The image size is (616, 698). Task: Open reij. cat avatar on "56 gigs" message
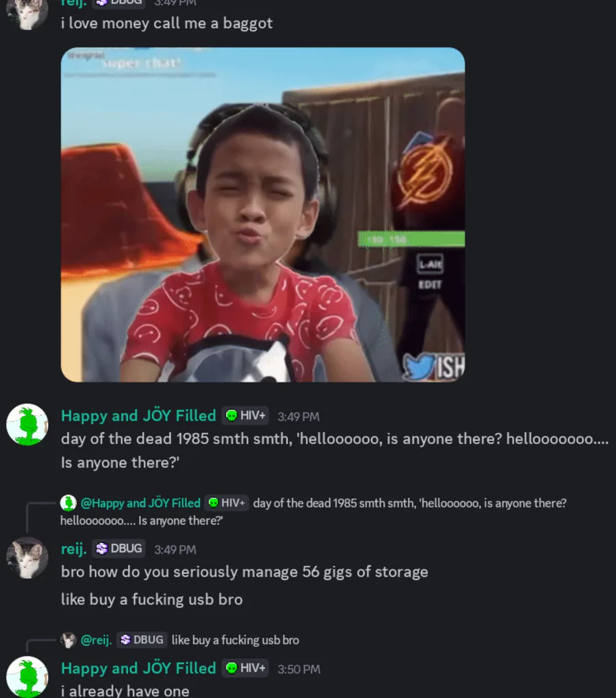(27, 558)
